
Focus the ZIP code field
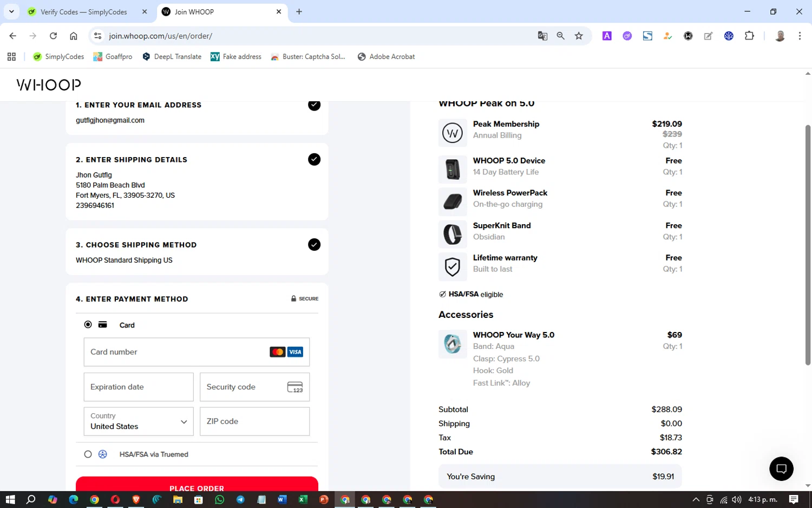[254, 421]
